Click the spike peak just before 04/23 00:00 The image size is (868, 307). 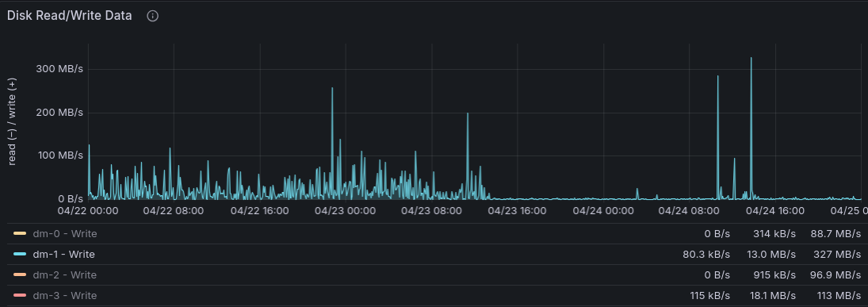pyautogui.click(x=332, y=88)
